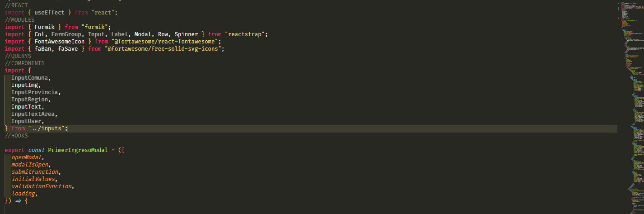
Task: Place cursor on InputComuna component import
Action: [30, 78]
